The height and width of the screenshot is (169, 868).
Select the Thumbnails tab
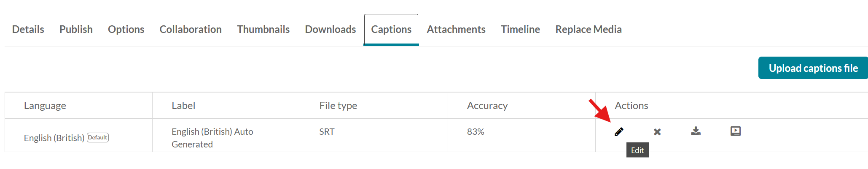point(263,29)
